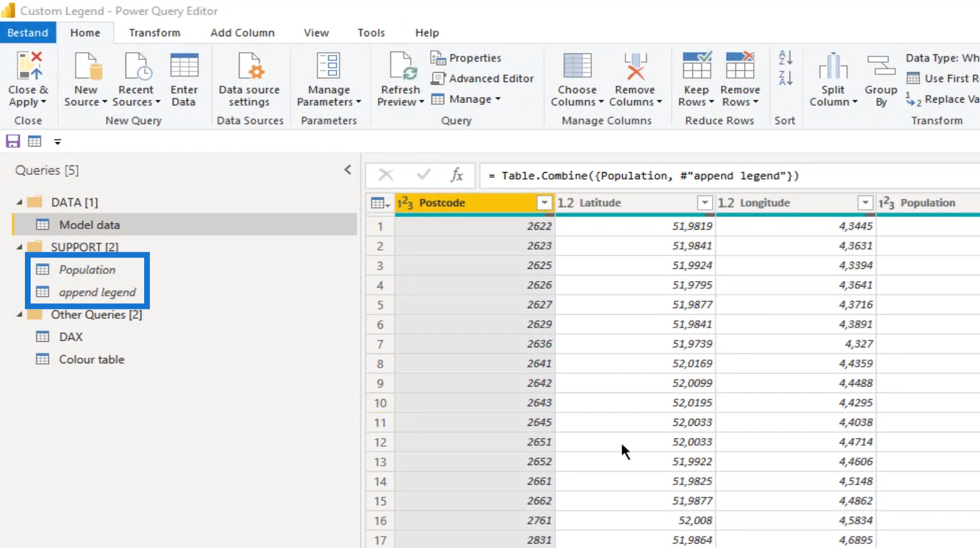Click Latitude cell 52,008

point(636,521)
